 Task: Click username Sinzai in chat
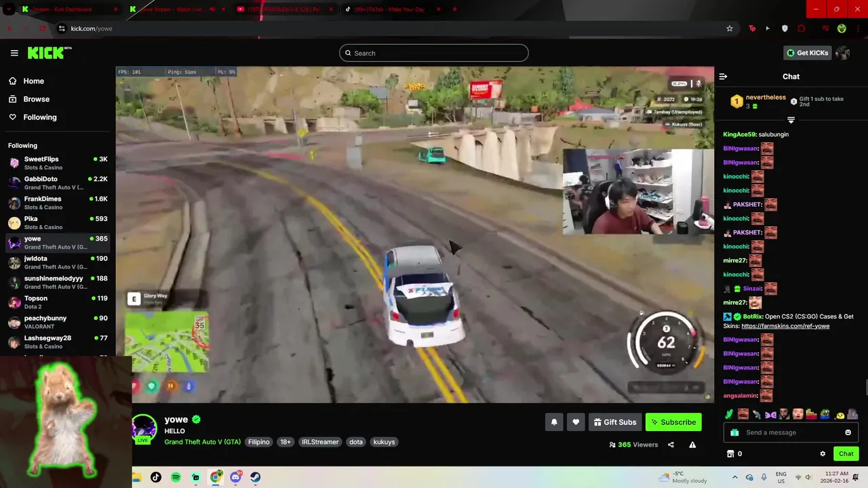point(752,289)
